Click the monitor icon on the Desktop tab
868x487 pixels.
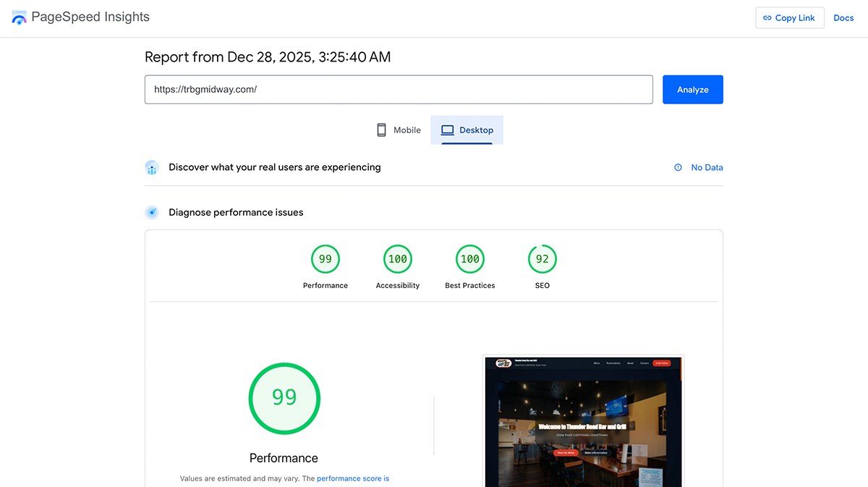[447, 130]
